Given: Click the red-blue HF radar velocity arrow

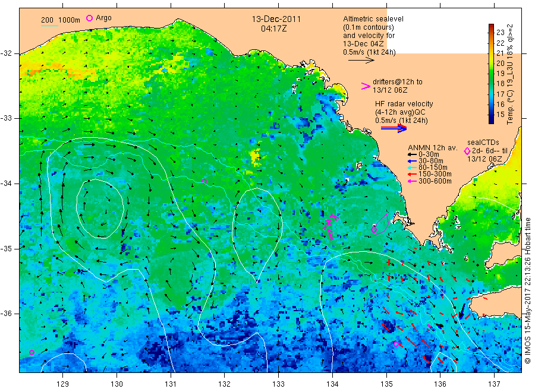Looking at the screenshot, I should tap(394, 128).
